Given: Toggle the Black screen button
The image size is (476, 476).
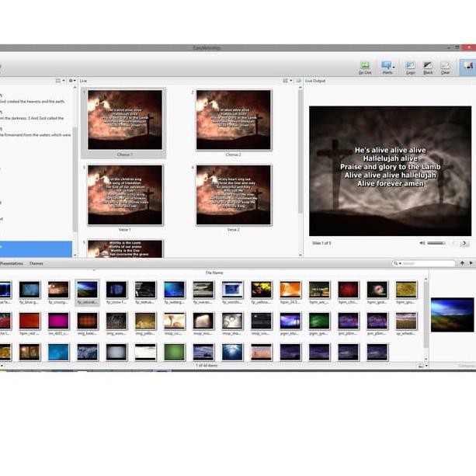Looking at the screenshot, I should (x=428, y=67).
